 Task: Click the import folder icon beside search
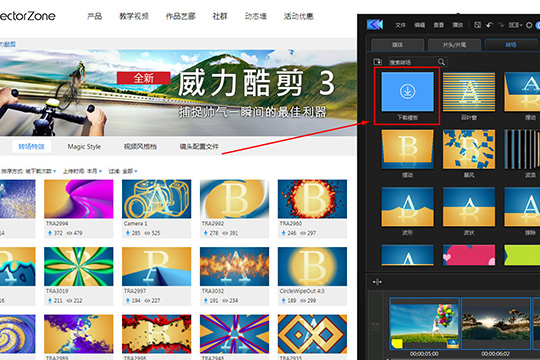[377, 62]
